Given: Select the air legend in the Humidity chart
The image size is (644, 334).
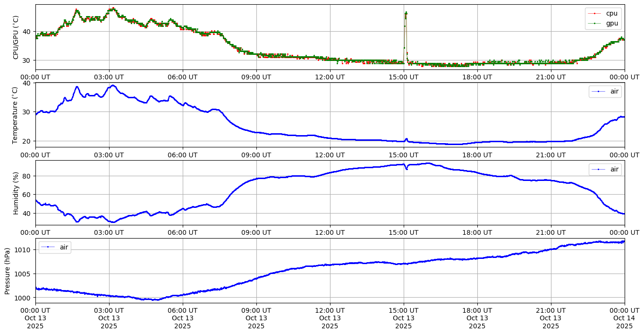Looking at the screenshot, I should (614, 169).
